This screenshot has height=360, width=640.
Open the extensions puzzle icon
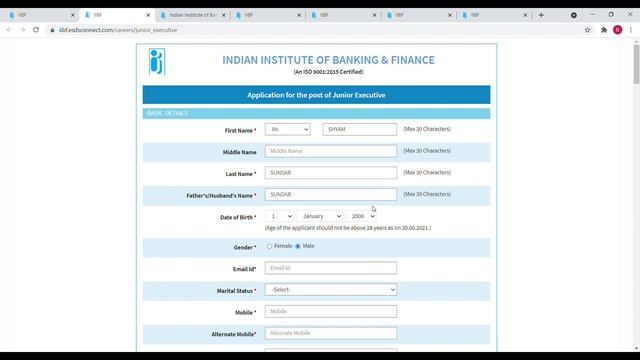coord(604,30)
